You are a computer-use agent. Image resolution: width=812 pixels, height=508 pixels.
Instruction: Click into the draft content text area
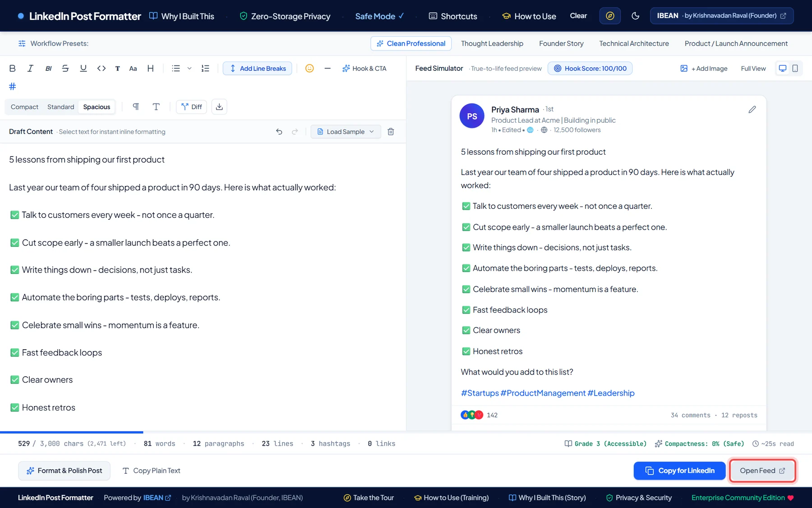(203, 287)
